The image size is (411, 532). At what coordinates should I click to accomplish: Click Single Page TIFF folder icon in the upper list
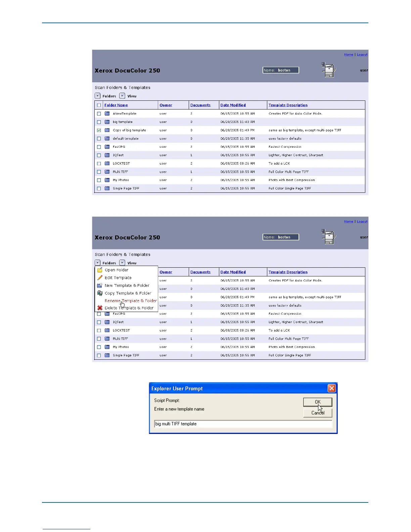point(107,188)
